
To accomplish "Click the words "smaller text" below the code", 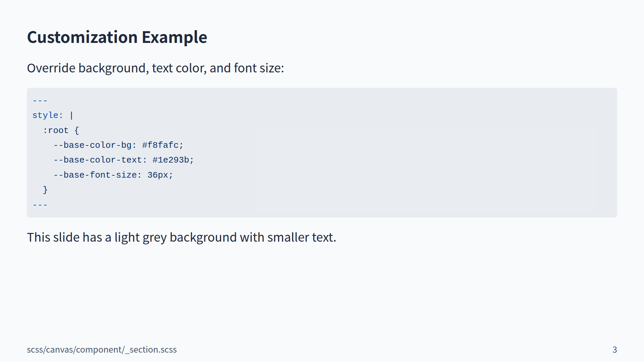I will click(301, 237).
